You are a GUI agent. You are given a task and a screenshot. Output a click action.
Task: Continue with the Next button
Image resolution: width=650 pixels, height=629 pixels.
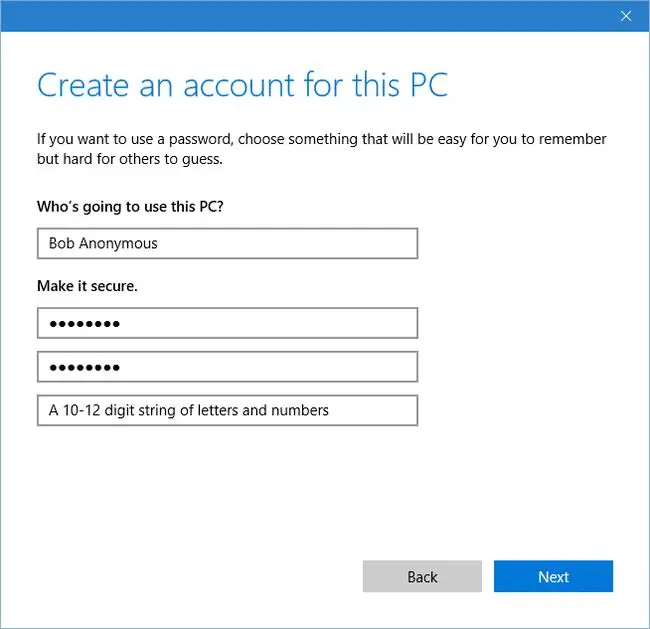(x=553, y=576)
